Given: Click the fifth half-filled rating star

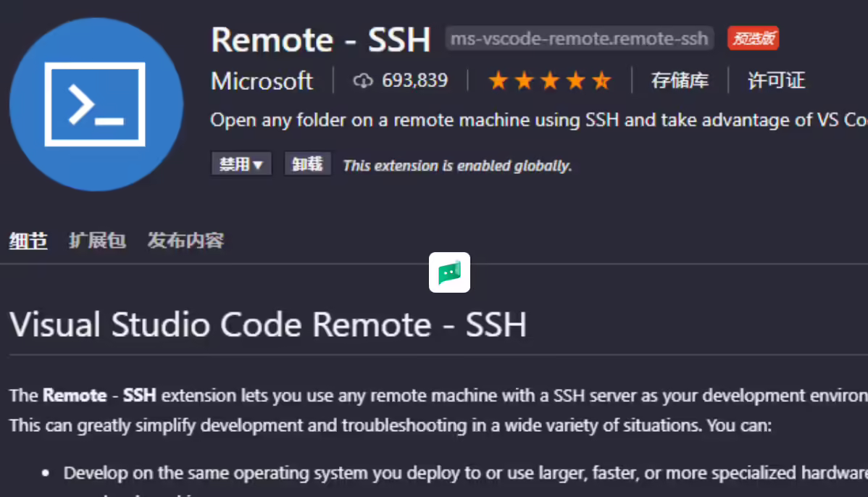Looking at the screenshot, I should coord(602,81).
